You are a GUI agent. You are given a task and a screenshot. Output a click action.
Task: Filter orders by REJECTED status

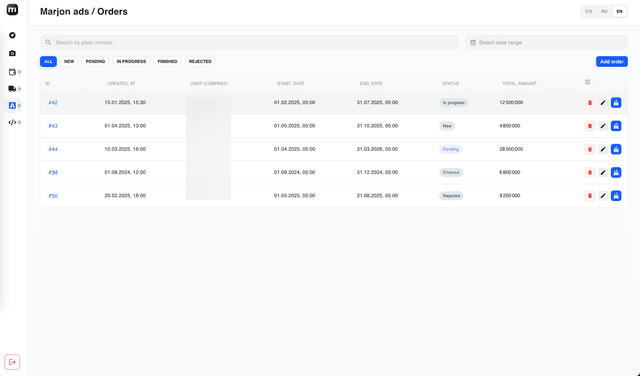coord(200,61)
